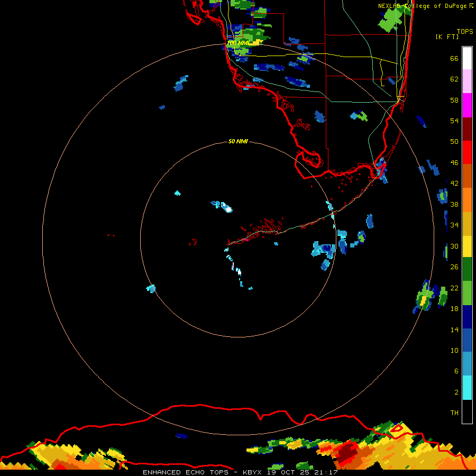Image resolution: width=476 pixels, height=476 pixels.
Task: Select the 30 scale value
Action: [x=454, y=246]
